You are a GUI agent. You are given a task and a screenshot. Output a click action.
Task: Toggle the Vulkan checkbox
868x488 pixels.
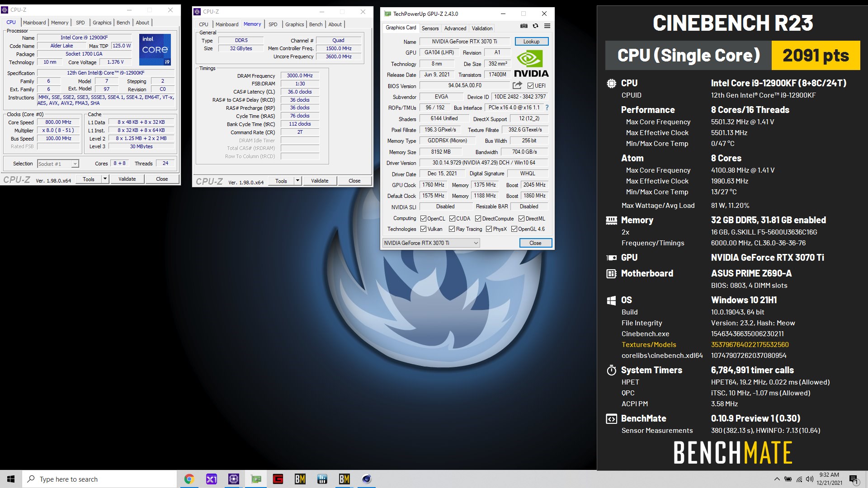pyautogui.click(x=423, y=229)
